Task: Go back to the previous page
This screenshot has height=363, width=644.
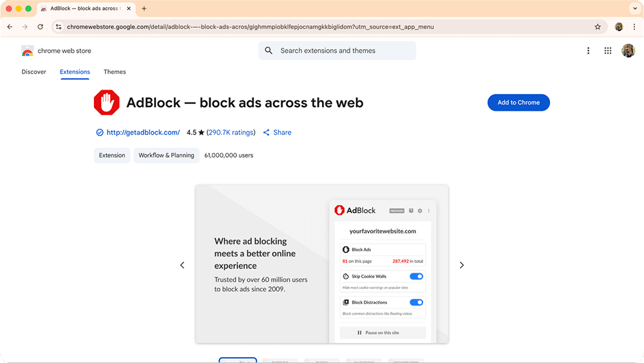Action: coord(10,27)
